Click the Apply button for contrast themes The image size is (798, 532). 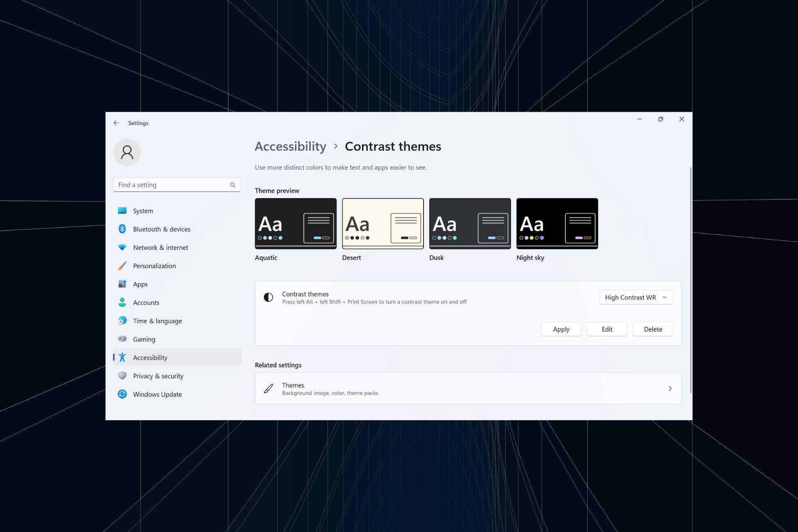click(x=561, y=329)
